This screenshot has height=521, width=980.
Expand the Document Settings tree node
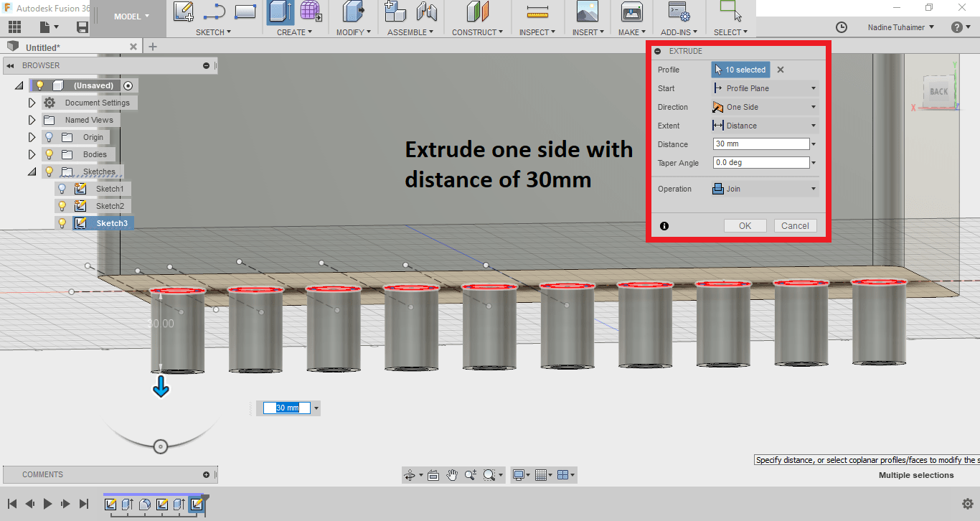32,103
